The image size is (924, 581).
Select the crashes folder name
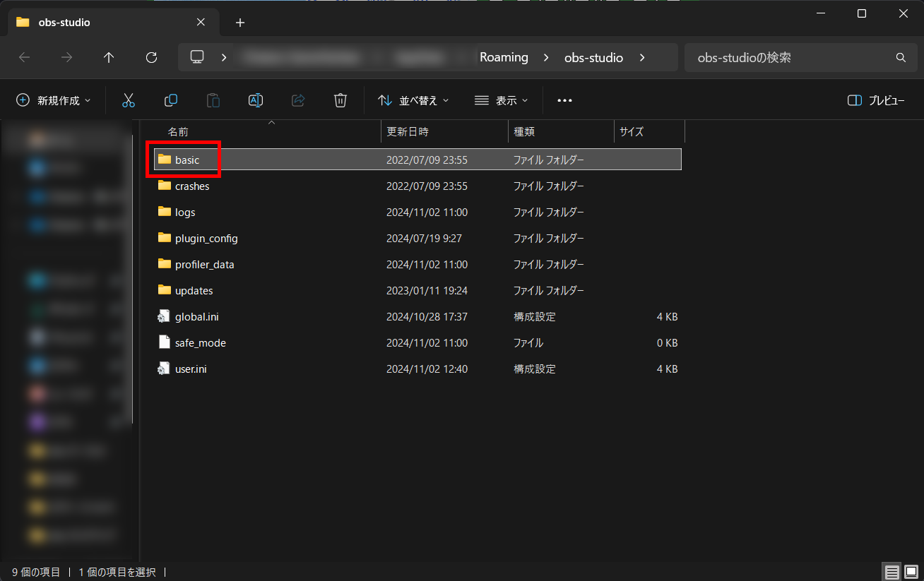point(192,186)
